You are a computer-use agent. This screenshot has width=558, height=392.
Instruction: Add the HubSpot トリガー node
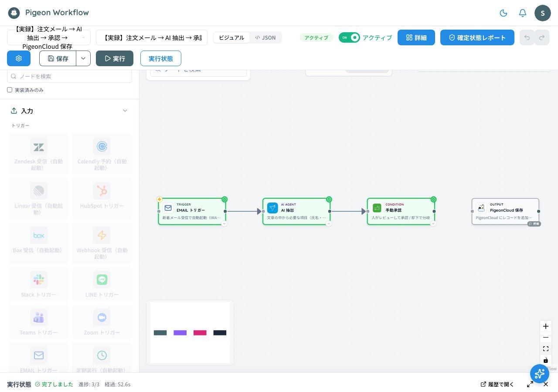click(102, 199)
